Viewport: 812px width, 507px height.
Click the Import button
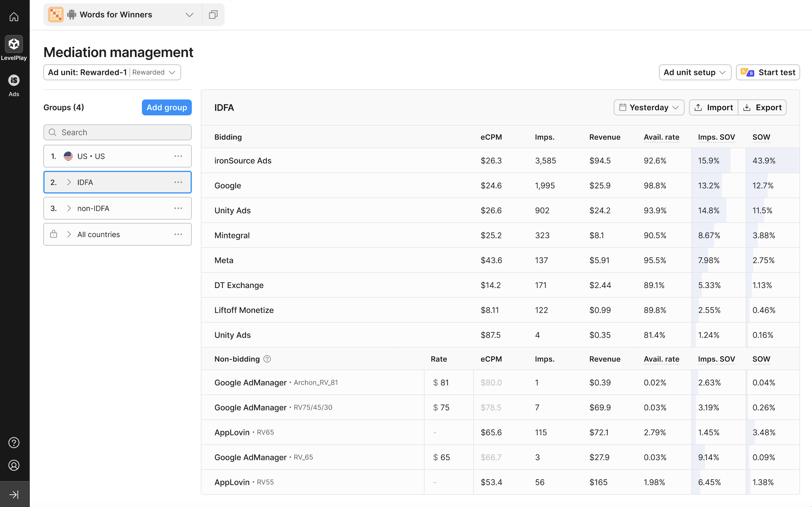tap(713, 107)
